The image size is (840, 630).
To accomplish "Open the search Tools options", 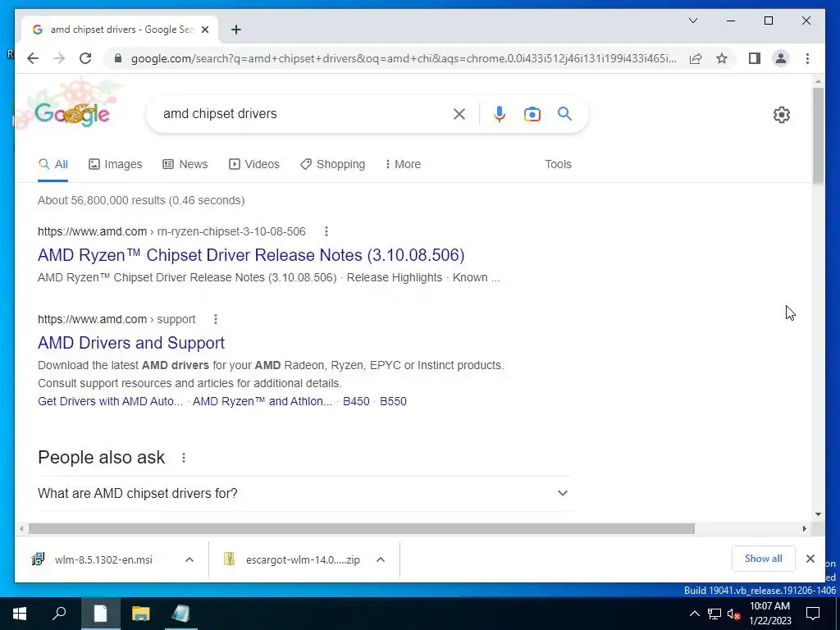I will click(558, 164).
